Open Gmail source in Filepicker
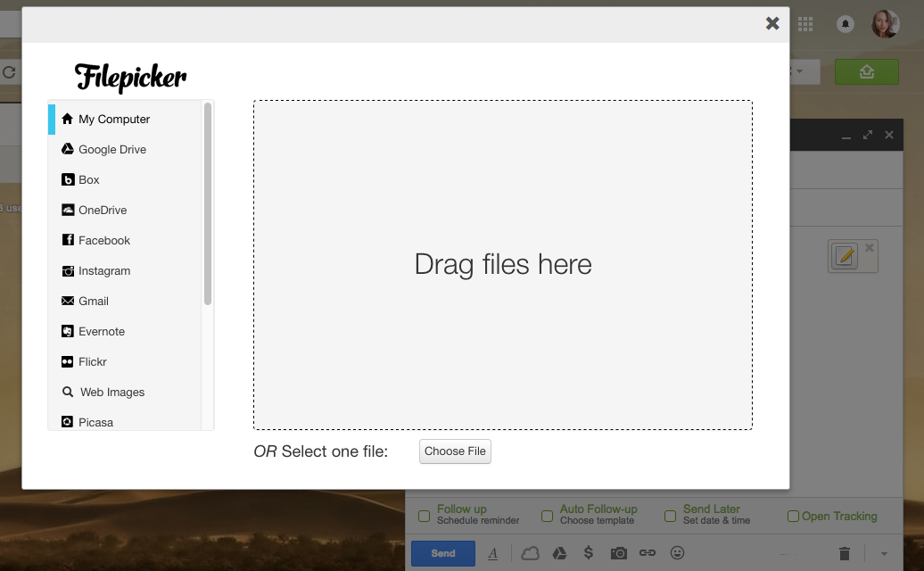 click(125, 302)
